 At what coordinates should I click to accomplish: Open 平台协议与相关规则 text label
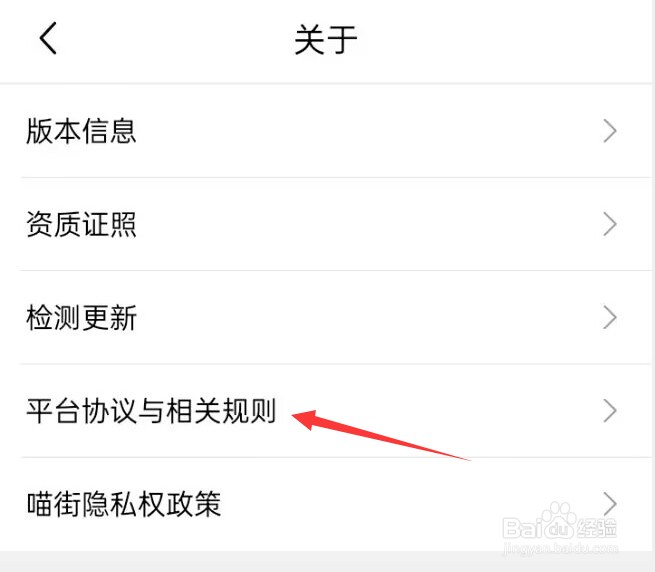click(151, 410)
